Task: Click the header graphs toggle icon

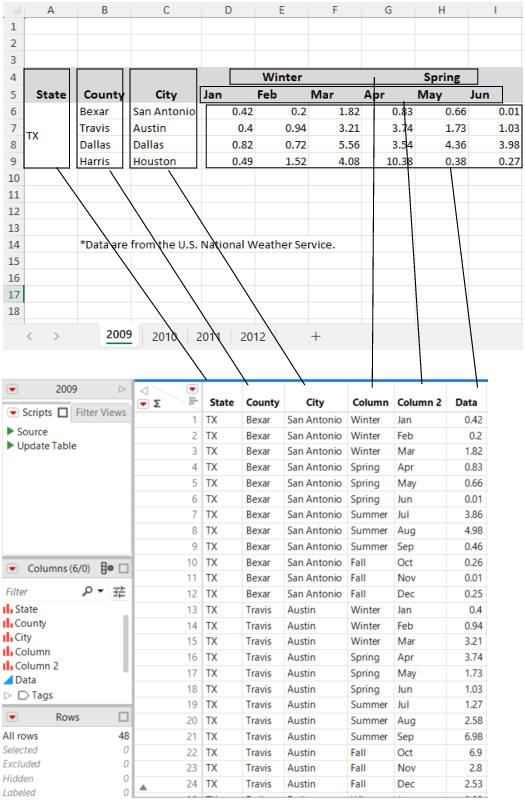Action: pyautogui.click(x=193, y=402)
